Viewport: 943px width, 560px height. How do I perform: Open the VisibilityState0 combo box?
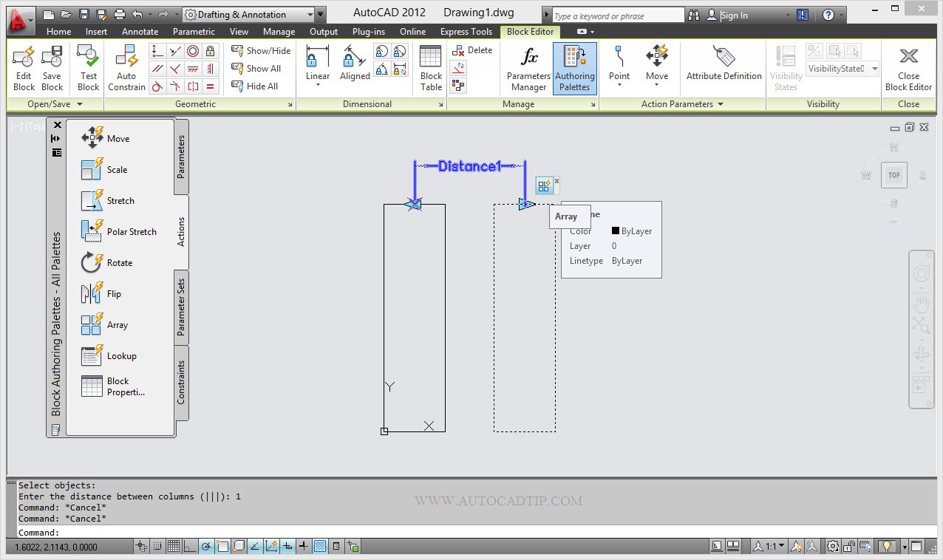click(x=842, y=69)
